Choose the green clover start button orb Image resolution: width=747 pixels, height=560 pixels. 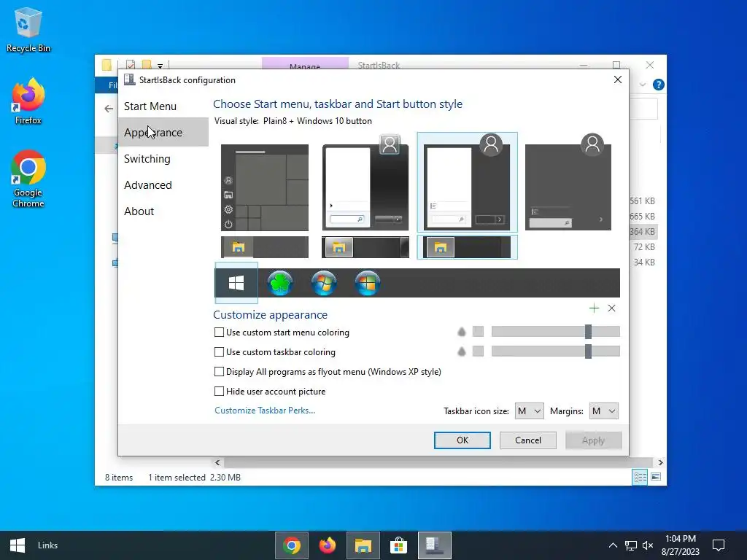(x=280, y=283)
